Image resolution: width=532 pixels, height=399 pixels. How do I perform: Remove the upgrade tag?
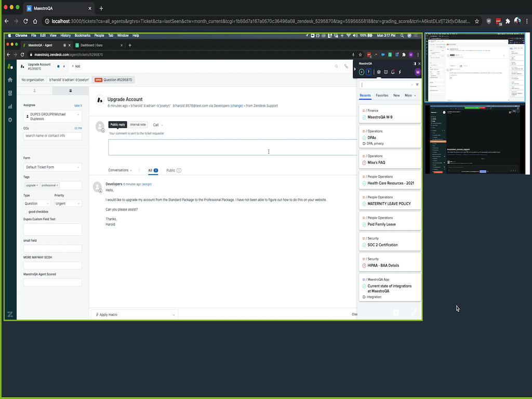point(37,185)
